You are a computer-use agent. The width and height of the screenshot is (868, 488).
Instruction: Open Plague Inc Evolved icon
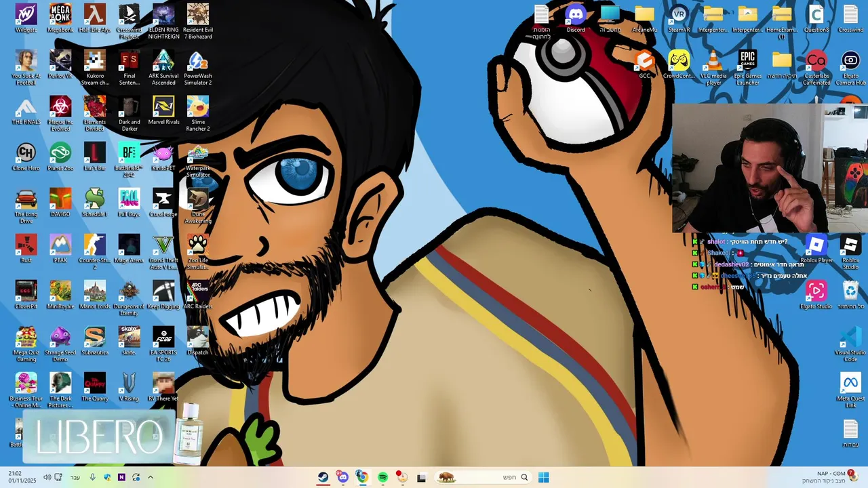coord(60,114)
